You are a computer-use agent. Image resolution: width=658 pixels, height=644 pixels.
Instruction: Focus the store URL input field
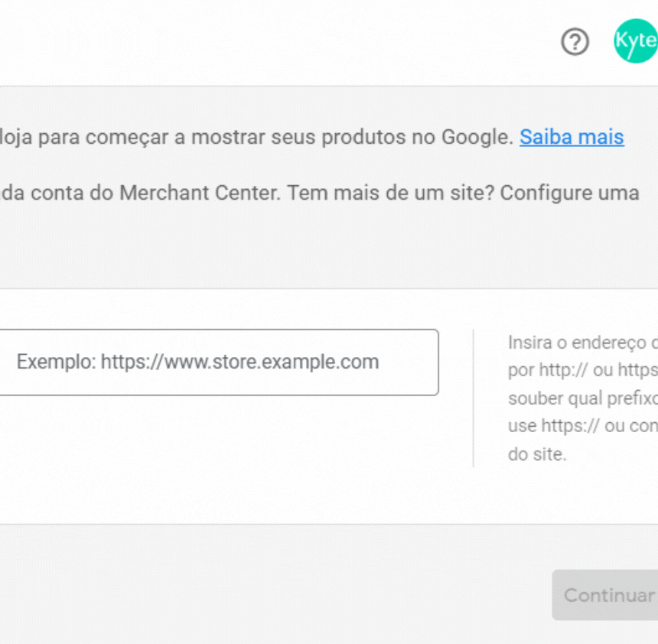(x=218, y=362)
